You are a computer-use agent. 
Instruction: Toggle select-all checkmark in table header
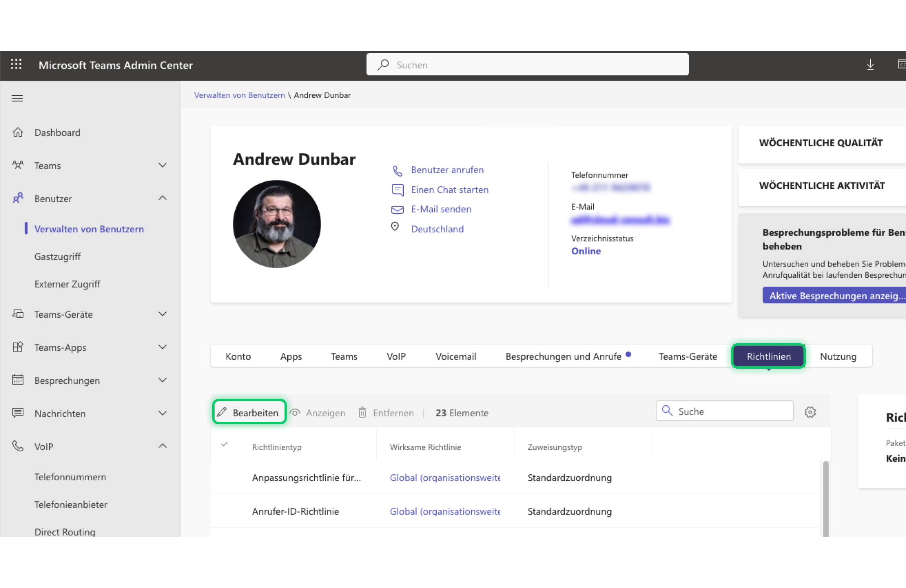point(225,444)
